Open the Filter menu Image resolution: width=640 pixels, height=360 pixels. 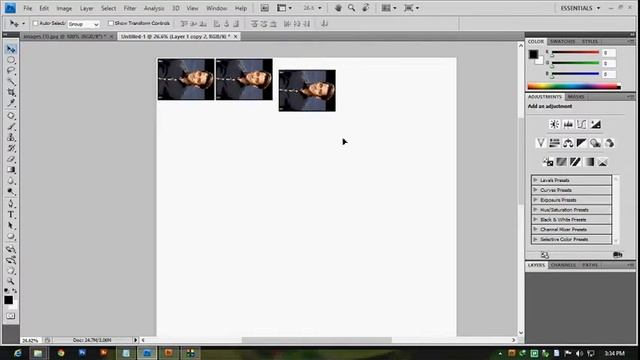pos(129,8)
